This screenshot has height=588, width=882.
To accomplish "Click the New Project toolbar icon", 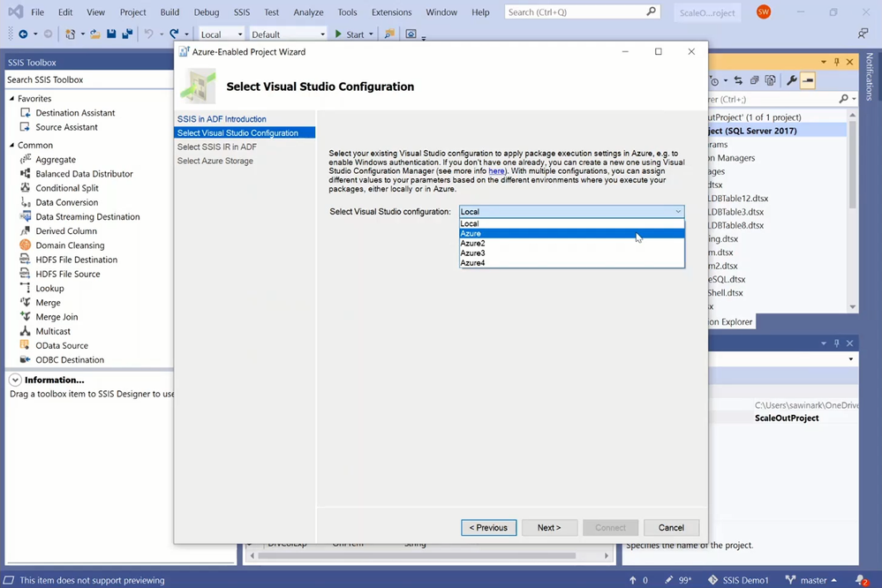I will pos(71,34).
